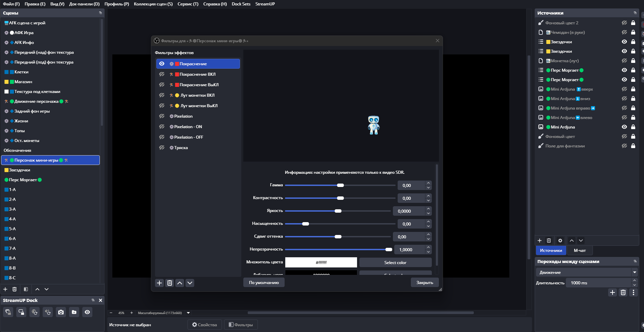The width and height of the screenshot is (644, 332).
Task: Move filter up in effects list
Action: 180,283
